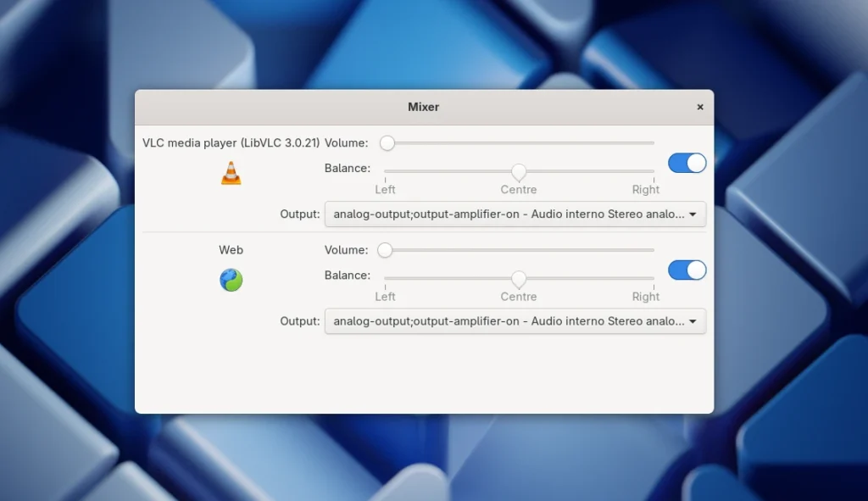Click the Web volume slider handle

pyautogui.click(x=386, y=250)
